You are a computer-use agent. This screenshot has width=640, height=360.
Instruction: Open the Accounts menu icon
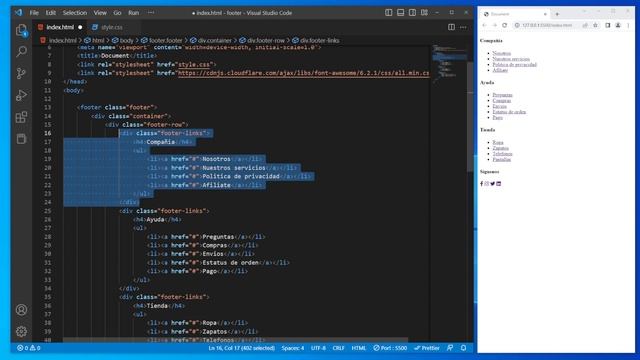pyautogui.click(x=21, y=310)
